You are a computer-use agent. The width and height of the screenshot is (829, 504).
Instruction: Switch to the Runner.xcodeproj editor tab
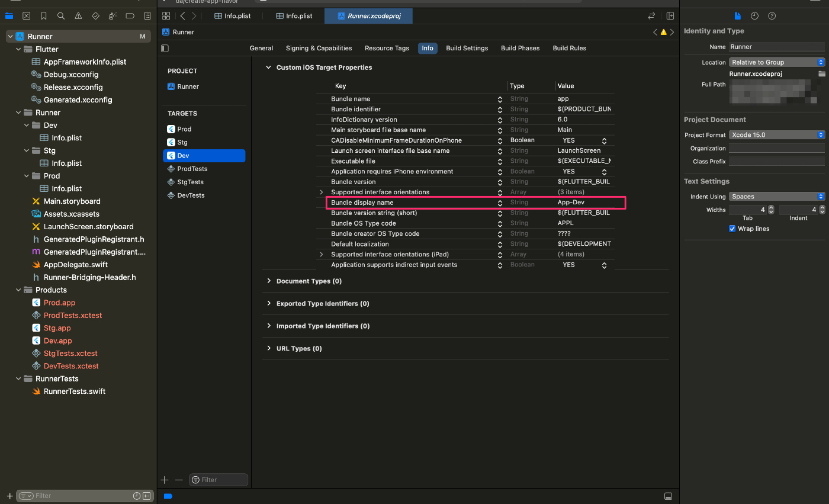[x=368, y=16]
